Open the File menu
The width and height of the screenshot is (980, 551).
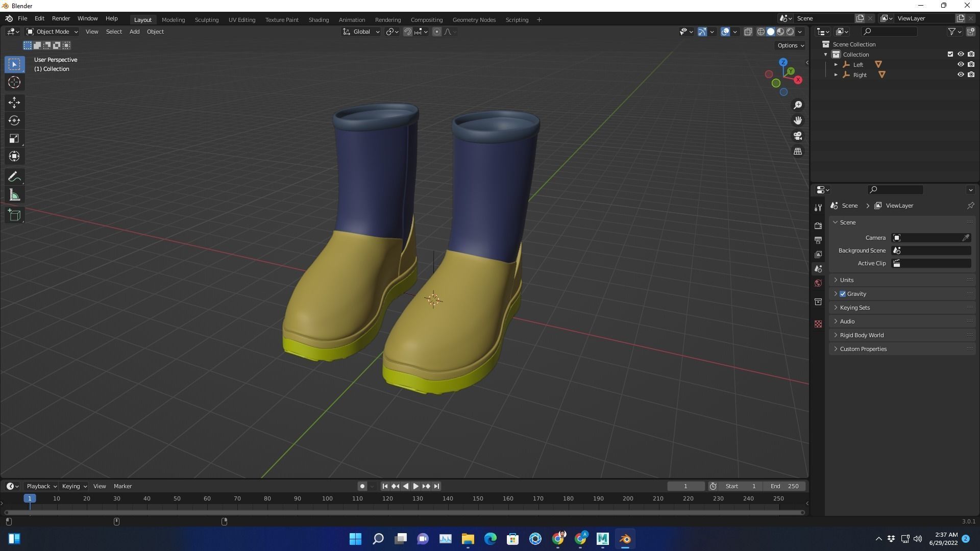22,18
